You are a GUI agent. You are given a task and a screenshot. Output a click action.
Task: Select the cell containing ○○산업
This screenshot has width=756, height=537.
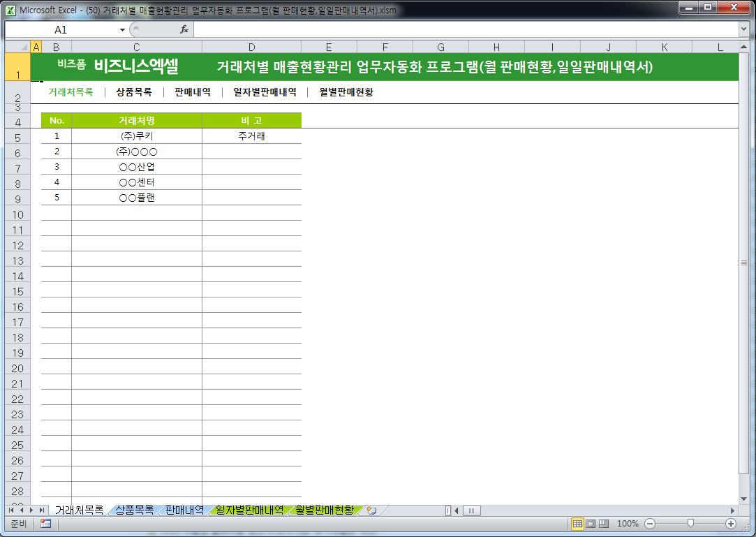coord(136,167)
